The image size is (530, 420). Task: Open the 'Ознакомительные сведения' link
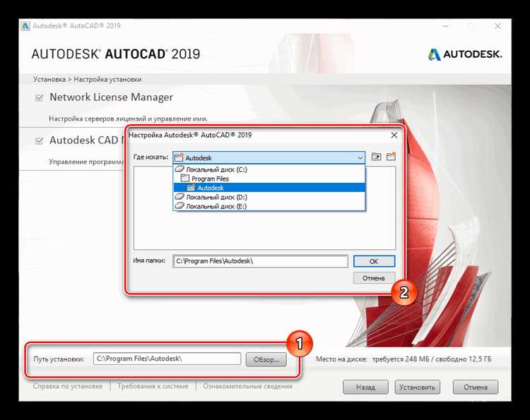point(247,386)
